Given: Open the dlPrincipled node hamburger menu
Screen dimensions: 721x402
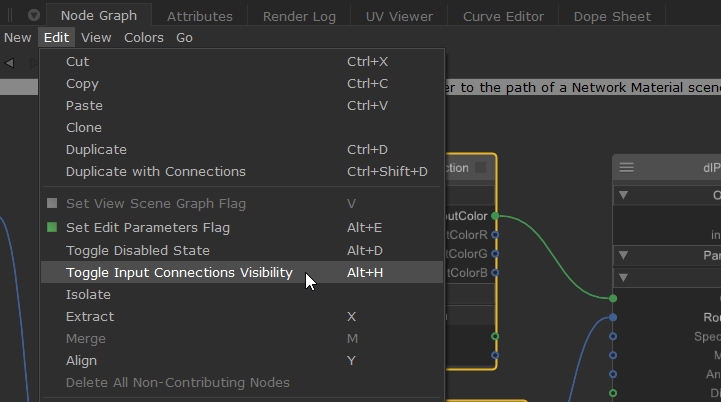Looking at the screenshot, I should pos(626,167).
